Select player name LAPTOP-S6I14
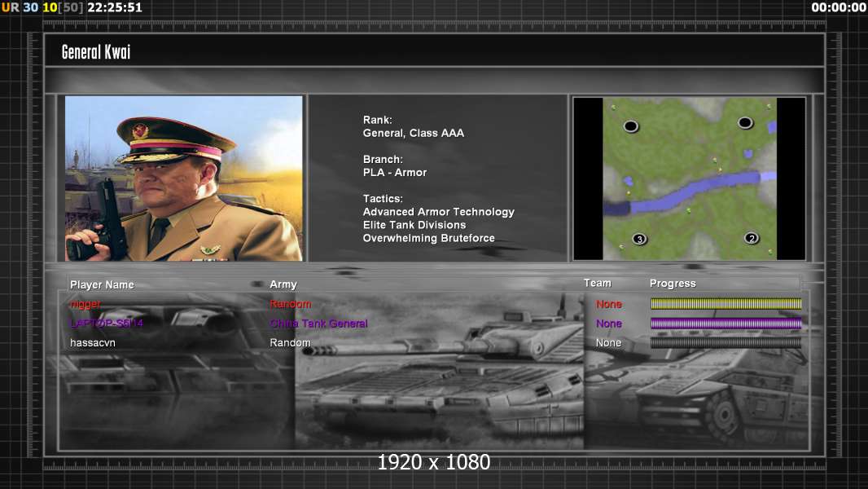Image resolution: width=868 pixels, height=489 pixels. (107, 324)
